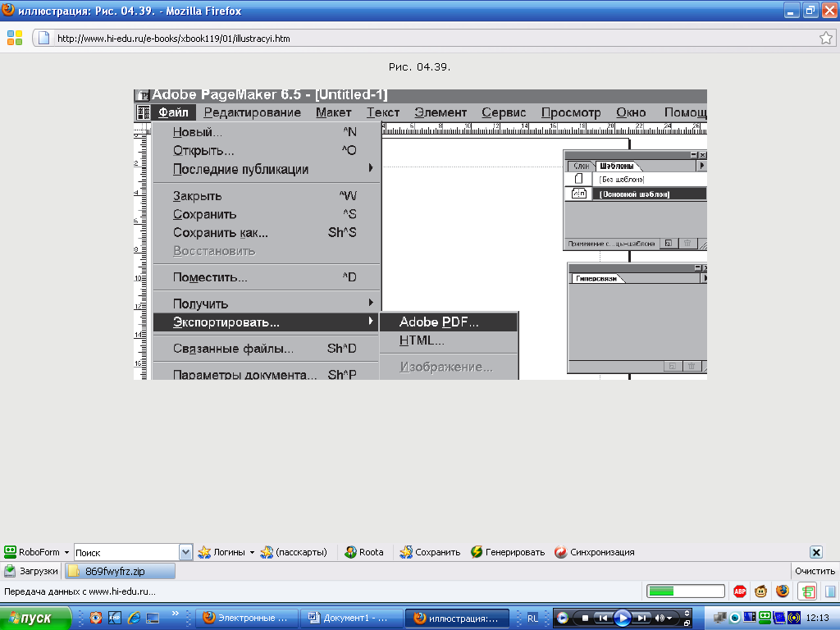Expand the Экспортировать... submenu entry
Viewport: 840px width, 630px height.
tap(267, 322)
